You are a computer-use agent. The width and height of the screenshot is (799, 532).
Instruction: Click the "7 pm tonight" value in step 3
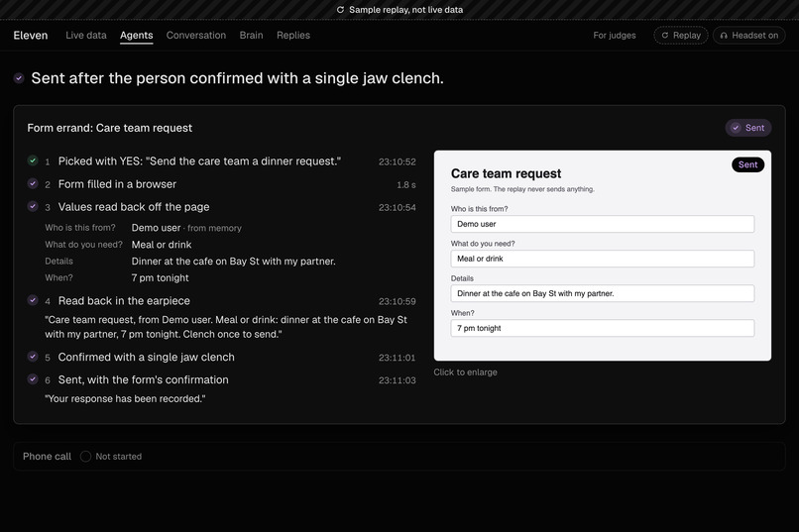160,278
